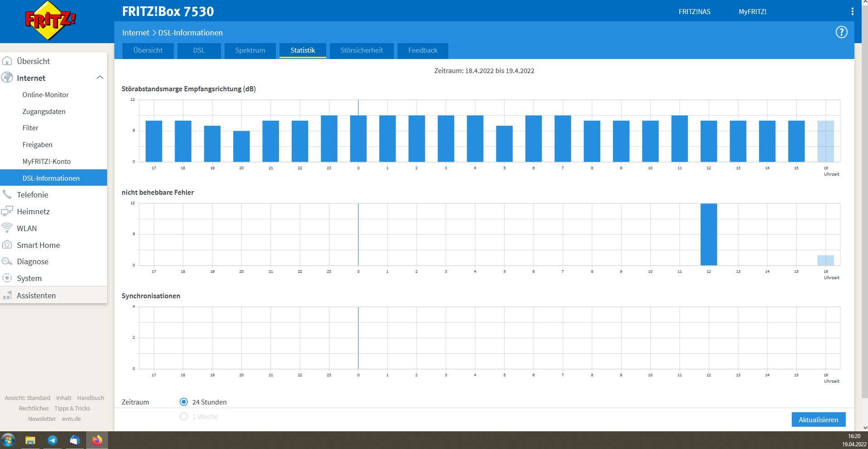This screenshot has width=868, height=449.
Task: Click the nicht behebbare Fehler heading
Action: (x=158, y=192)
